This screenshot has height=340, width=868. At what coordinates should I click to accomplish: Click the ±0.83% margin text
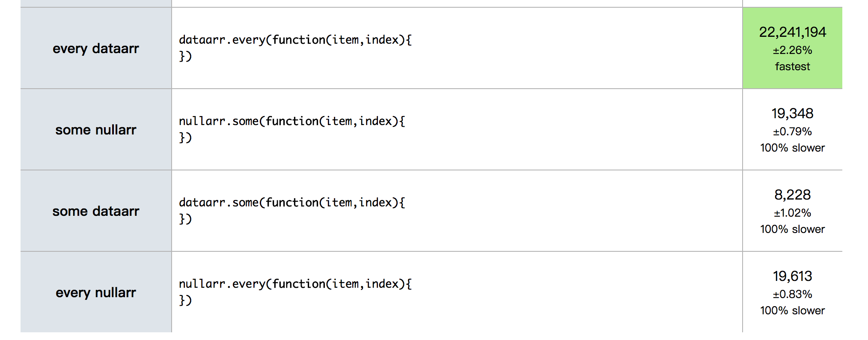tap(792, 294)
